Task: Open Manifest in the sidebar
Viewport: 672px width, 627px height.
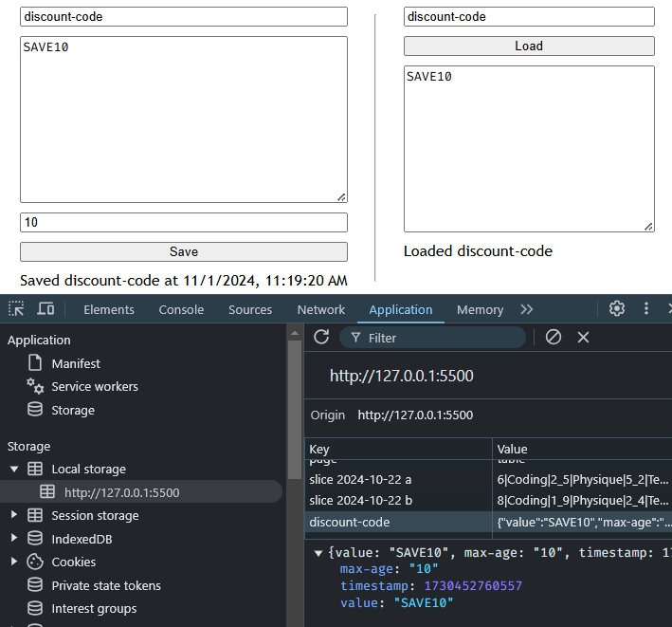Action: point(76,363)
